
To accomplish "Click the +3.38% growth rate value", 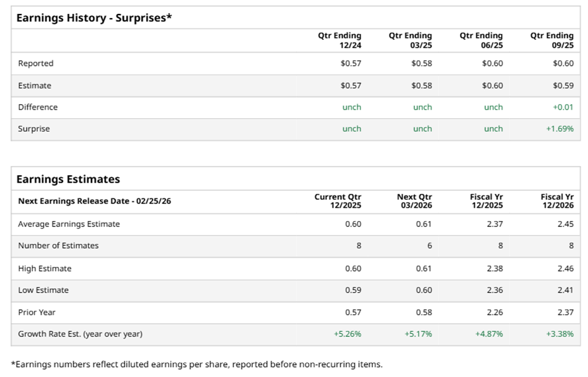I will click(559, 334).
